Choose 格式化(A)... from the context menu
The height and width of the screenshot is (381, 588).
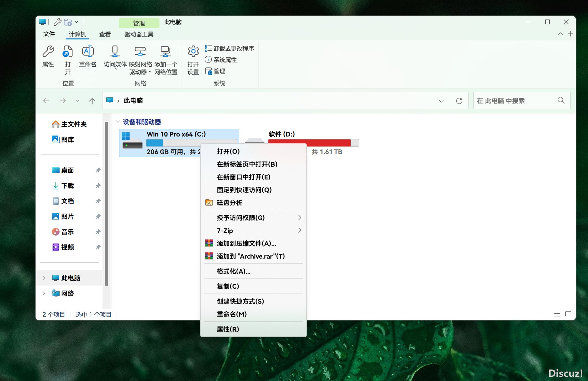pos(253,271)
